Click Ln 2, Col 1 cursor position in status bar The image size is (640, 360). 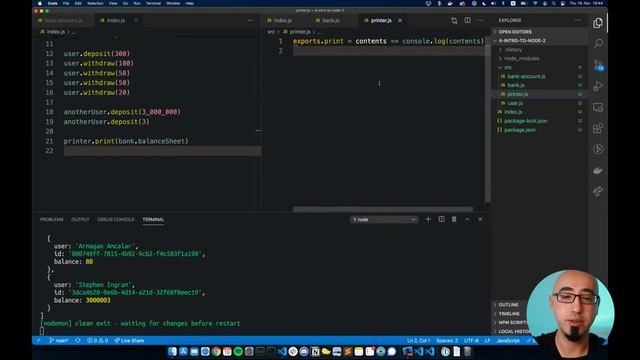click(x=418, y=340)
